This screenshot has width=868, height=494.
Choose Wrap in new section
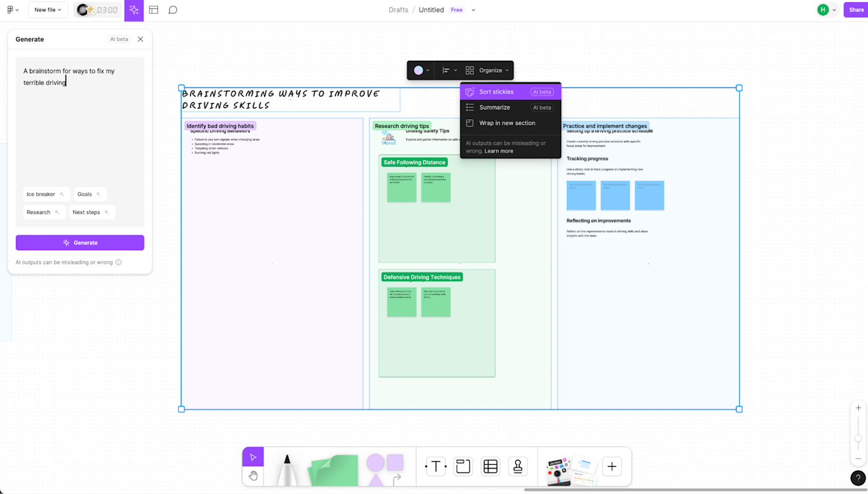(x=510, y=123)
